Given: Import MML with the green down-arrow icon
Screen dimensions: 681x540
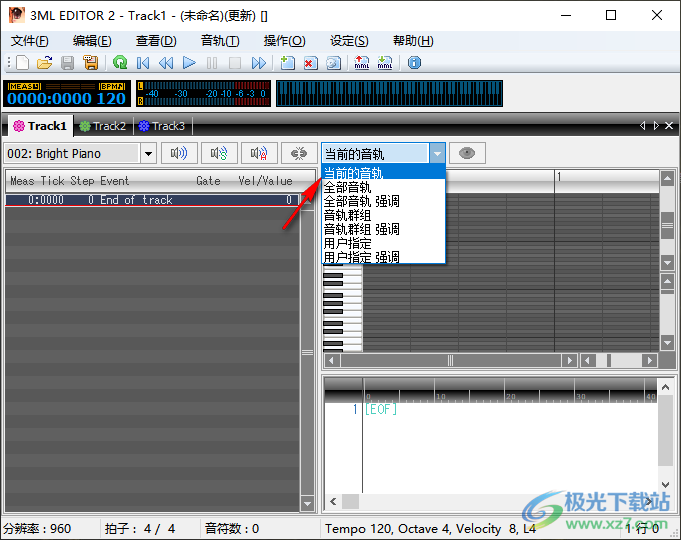Looking at the screenshot, I should [x=385, y=63].
